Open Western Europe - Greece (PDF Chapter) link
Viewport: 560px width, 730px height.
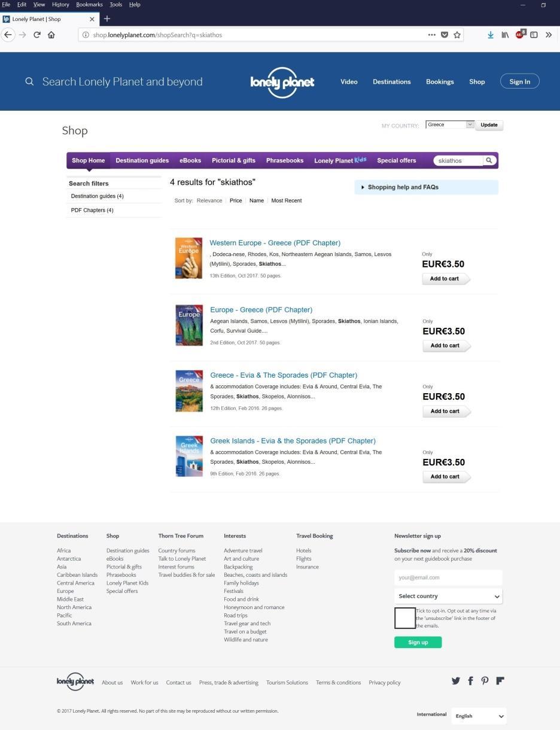tap(275, 243)
